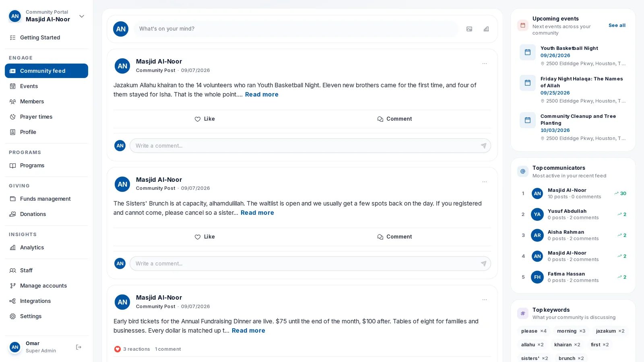Click the logout icon next to Omar
Screen dimensions: 644x362
tap(79, 347)
